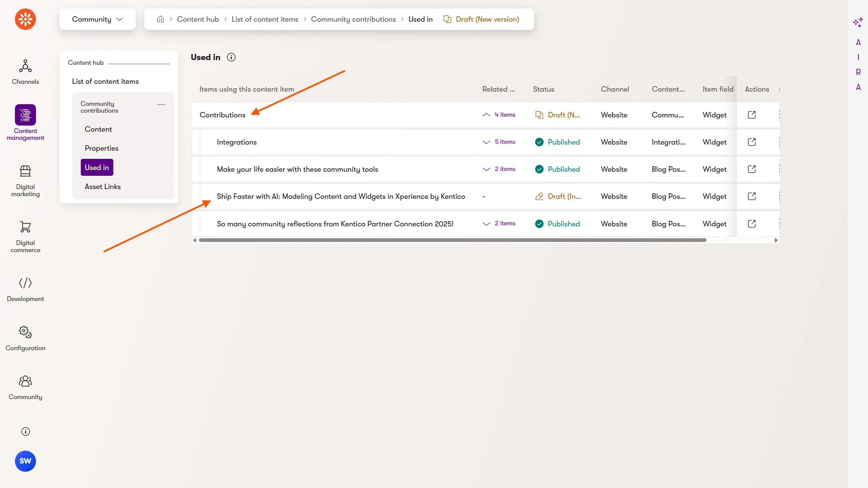Expand Integrations 5 items row
This screenshot has width=868, height=488.
tap(499, 142)
